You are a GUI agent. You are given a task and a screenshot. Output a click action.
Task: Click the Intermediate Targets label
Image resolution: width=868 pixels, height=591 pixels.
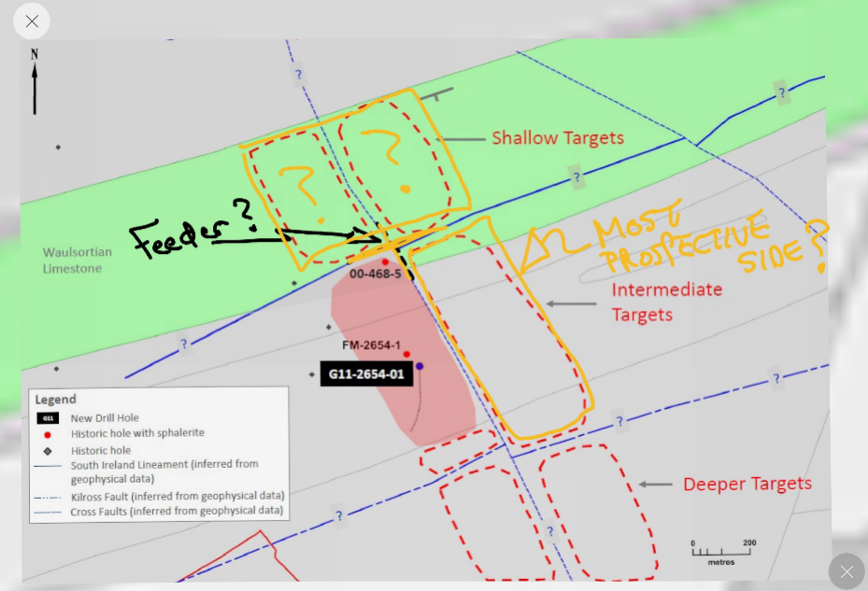pos(666,302)
